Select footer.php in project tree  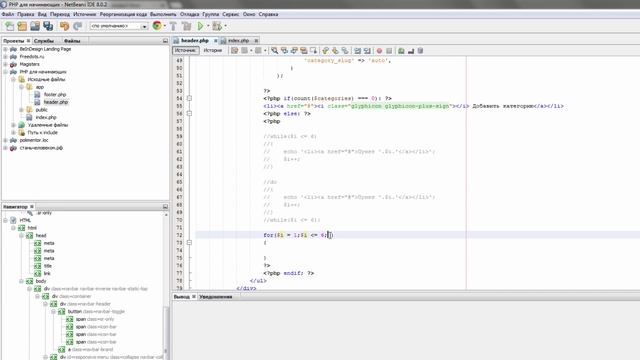(x=55, y=95)
